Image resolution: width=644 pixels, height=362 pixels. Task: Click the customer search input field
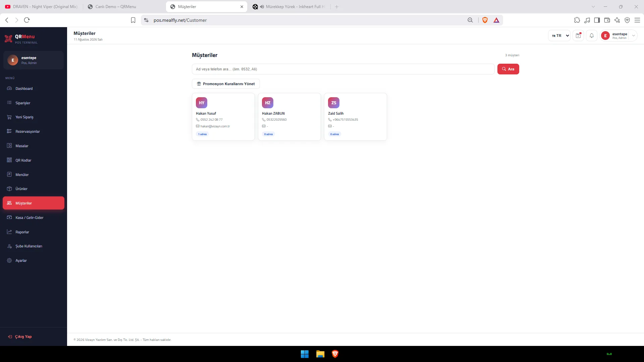(343, 69)
